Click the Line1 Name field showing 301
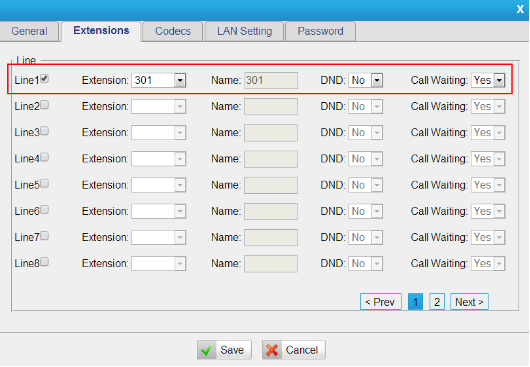530x367 pixels. point(271,80)
